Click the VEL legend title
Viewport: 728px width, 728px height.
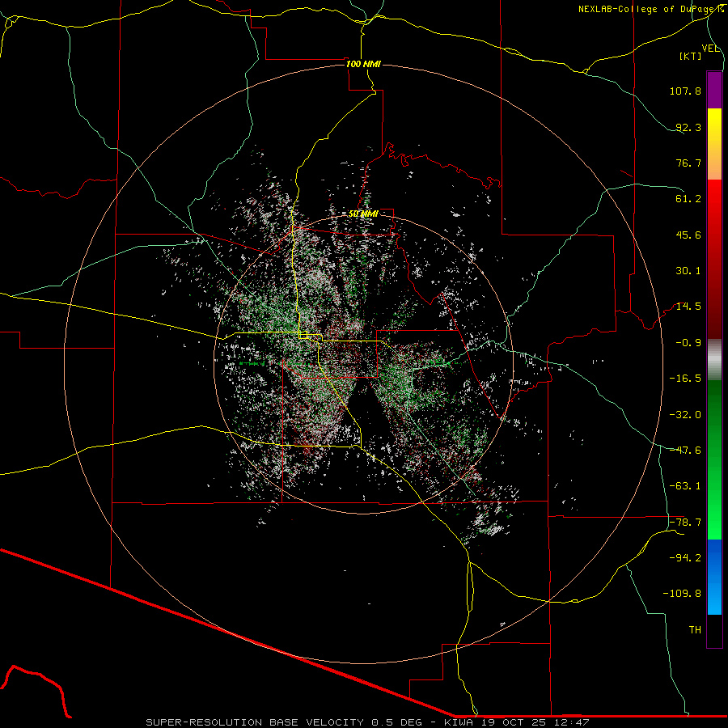pyautogui.click(x=711, y=49)
